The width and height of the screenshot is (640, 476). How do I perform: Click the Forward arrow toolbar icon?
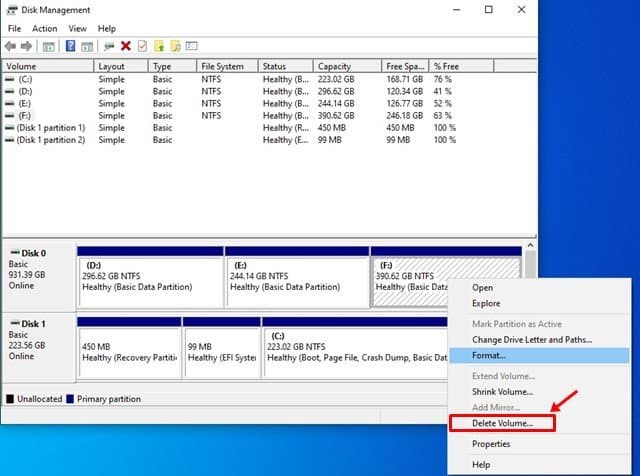[27, 46]
